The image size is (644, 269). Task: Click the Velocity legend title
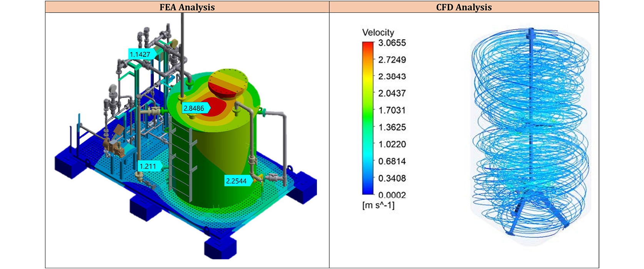tap(378, 33)
